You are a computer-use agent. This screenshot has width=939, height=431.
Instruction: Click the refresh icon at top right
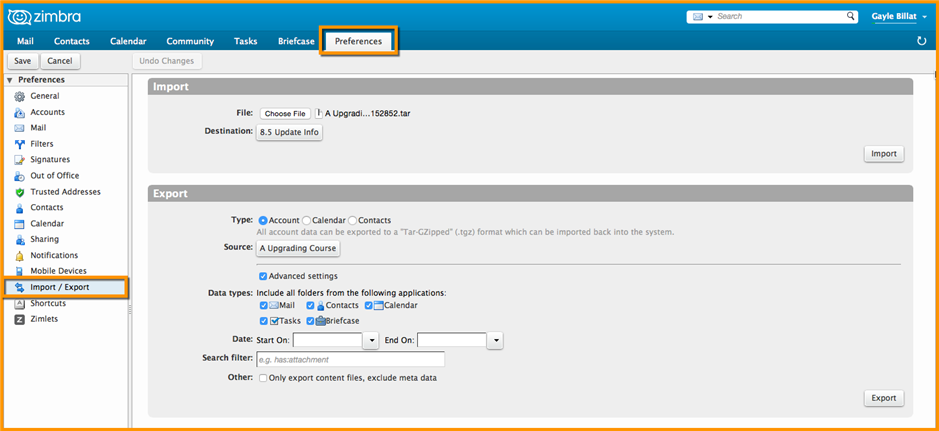coord(922,41)
